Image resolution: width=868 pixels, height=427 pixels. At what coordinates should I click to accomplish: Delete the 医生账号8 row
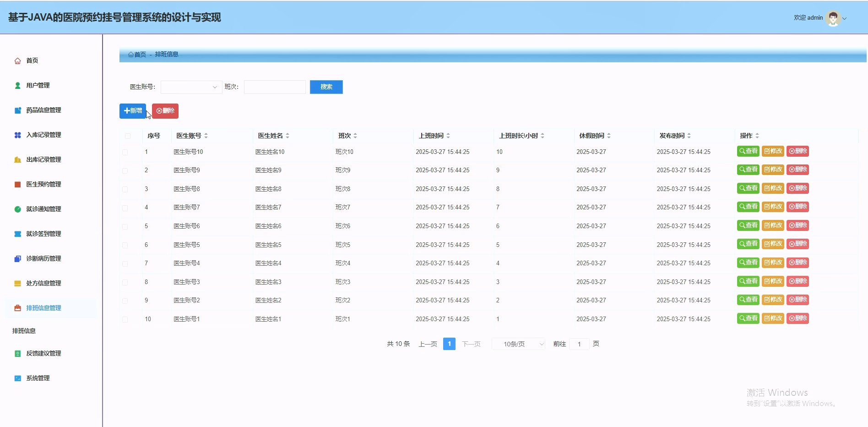pos(797,188)
